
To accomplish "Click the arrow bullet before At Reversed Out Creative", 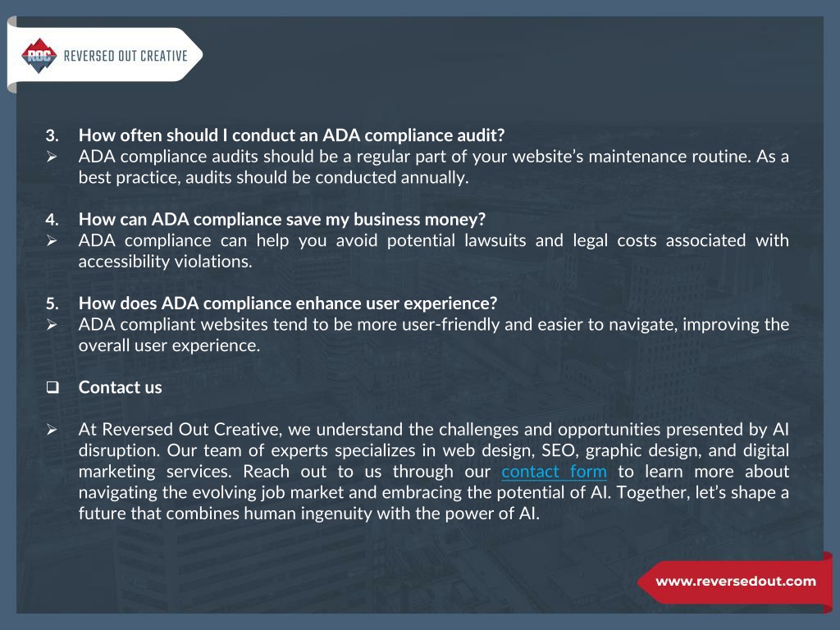I will click(x=52, y=430).
